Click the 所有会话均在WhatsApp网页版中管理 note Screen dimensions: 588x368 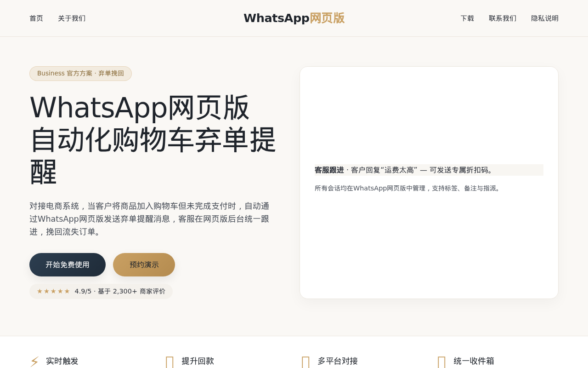pos(408,188)
